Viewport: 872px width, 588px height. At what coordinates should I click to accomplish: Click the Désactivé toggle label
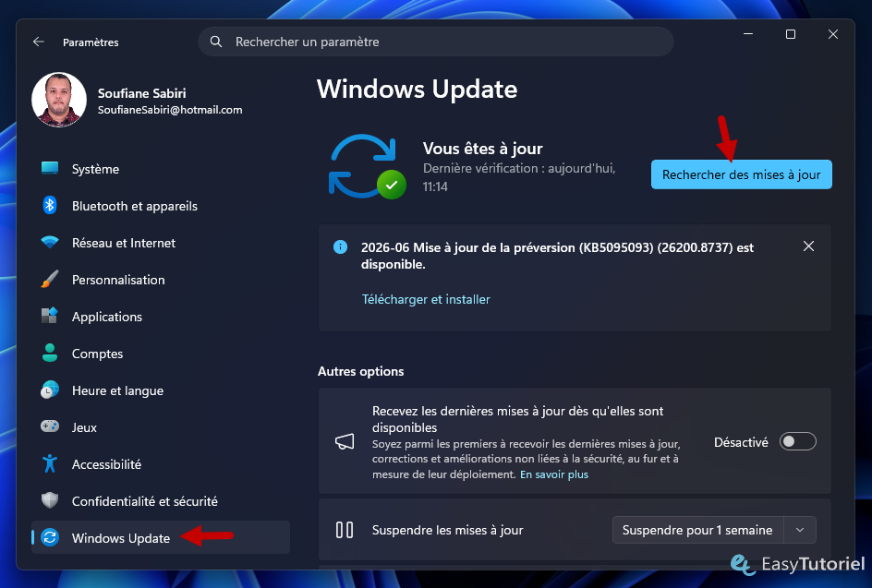[741, 442]
